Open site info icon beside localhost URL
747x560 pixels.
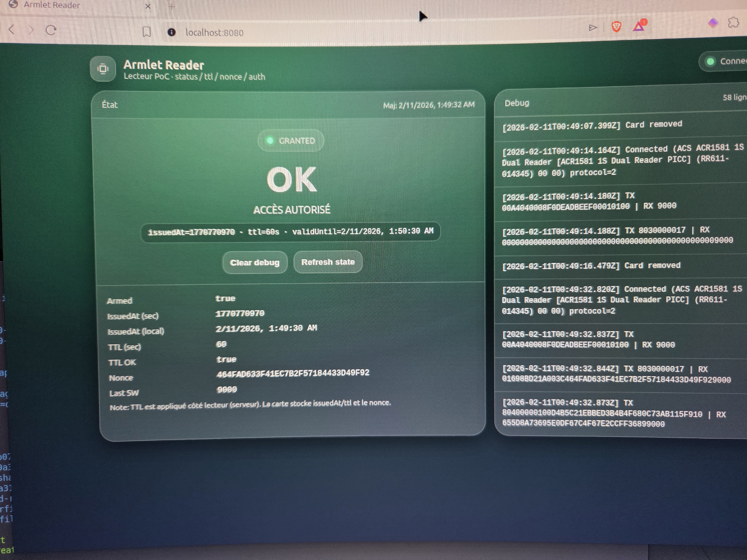pos(171,32)
